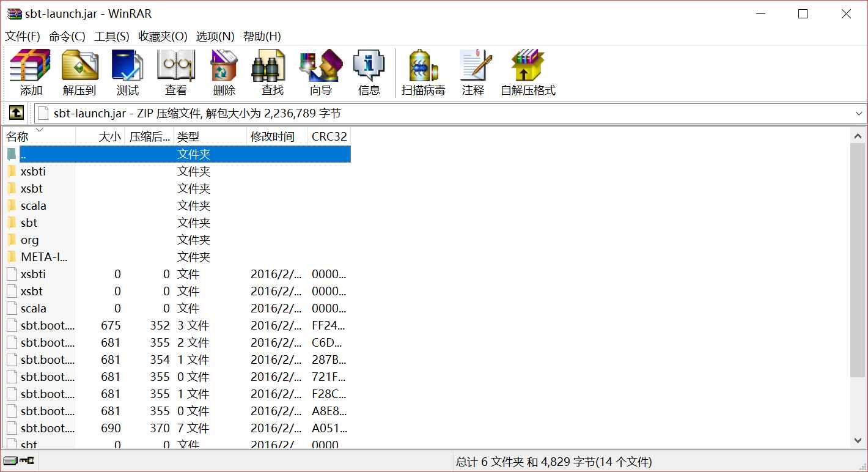This screenshot has height=472, width=868.
Task: Sort by 大小 column header
Action: tap(100, 136)
